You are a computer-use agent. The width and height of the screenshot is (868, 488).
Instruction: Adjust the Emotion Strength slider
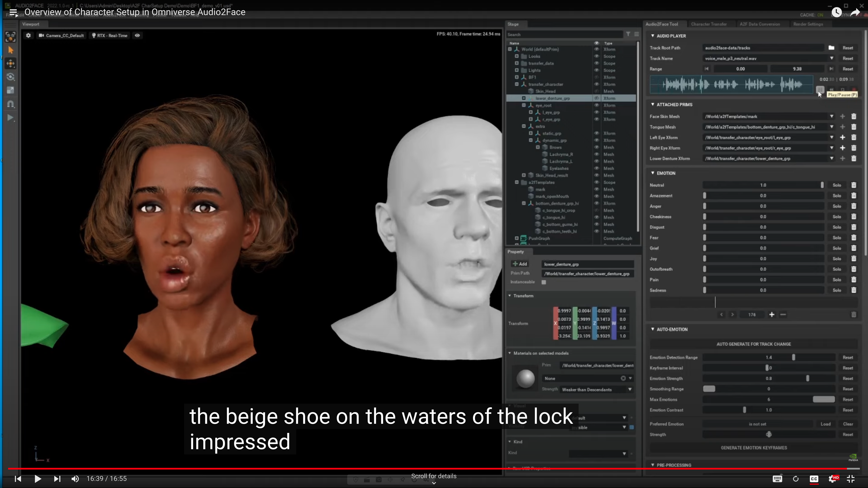click(807, 379)
